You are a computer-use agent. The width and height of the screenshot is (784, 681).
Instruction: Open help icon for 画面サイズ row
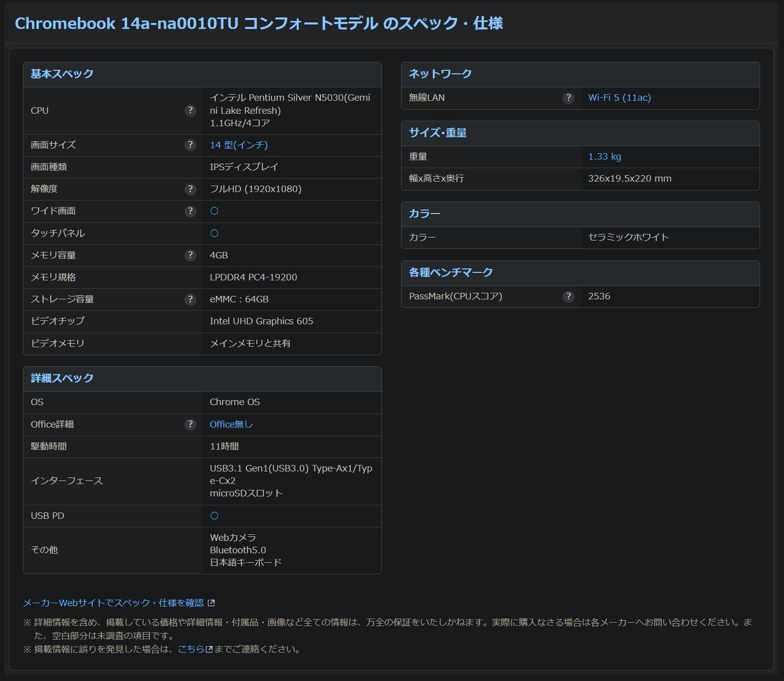click(x=190, y=145)
